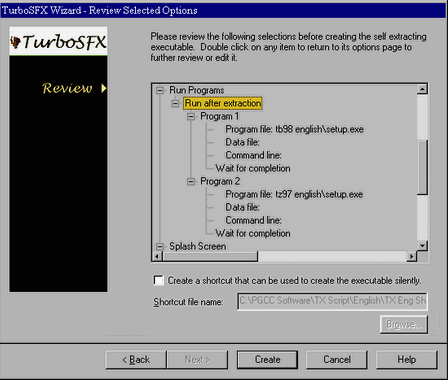448x380 pixels.
Task: Collapse the Program 1 node
Action: (x=191, y=116)
